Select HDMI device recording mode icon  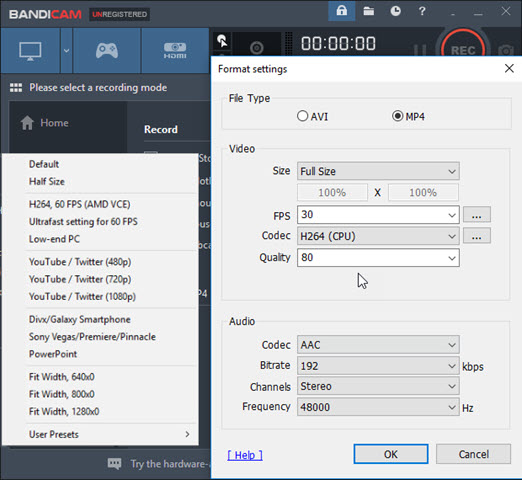175,51
